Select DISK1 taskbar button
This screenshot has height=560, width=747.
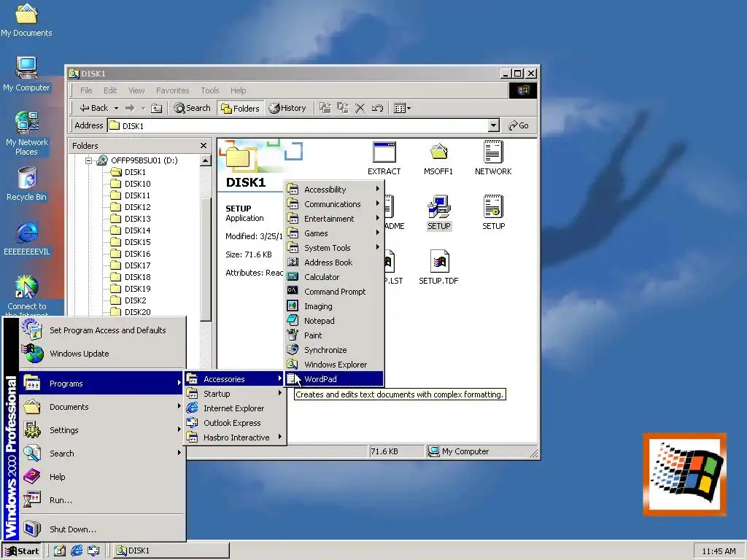171,551
